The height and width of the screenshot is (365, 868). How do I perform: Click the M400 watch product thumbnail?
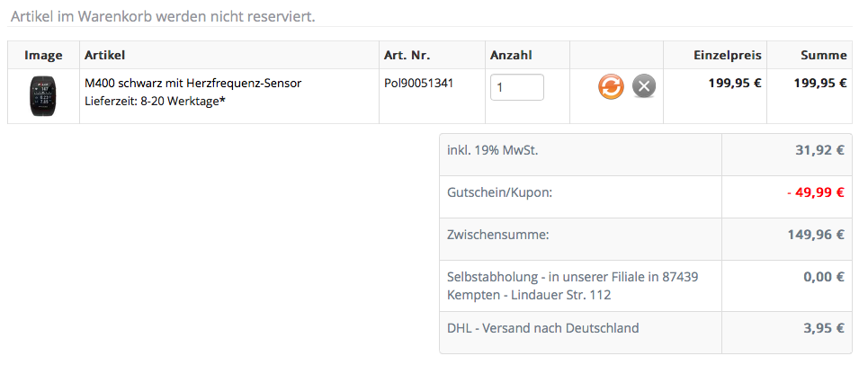point(42,96)
